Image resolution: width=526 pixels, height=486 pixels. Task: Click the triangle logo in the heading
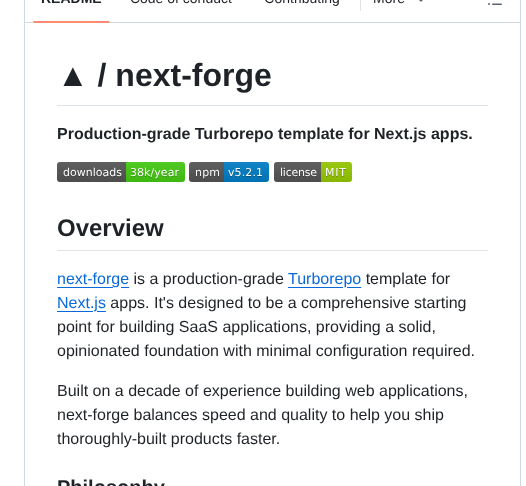pyautogui.click(x=72, y=77)
